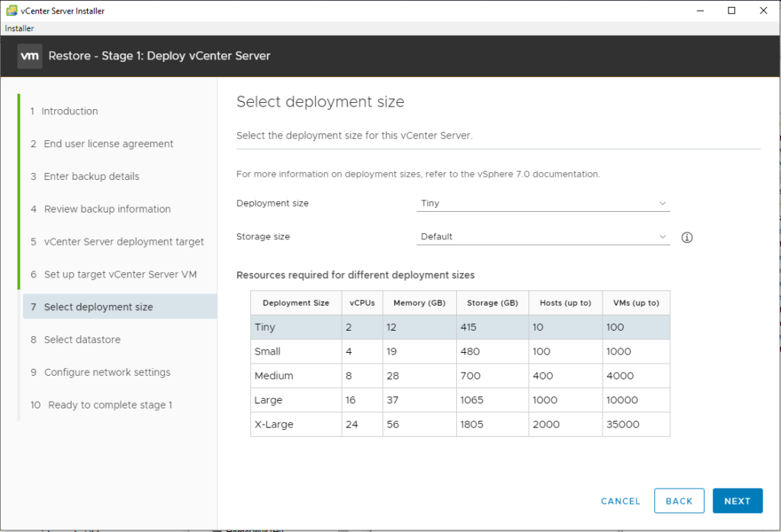
Task: Click the Deployment Size column header
Action: (296, 303)
